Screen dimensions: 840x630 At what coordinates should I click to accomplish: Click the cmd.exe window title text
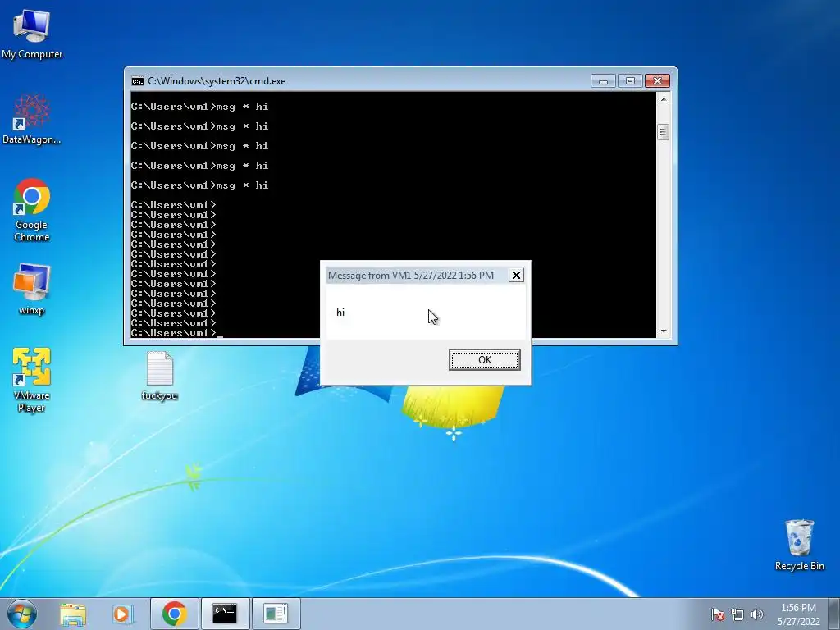click(x=217, y=81)
